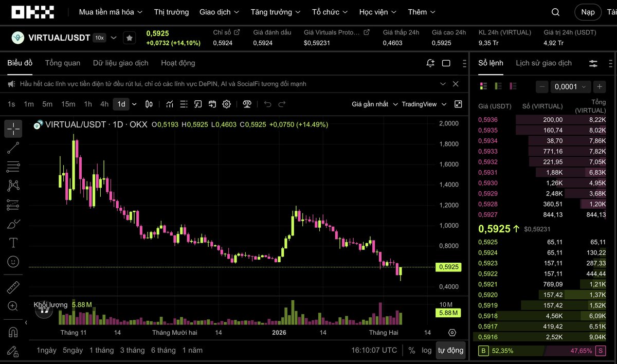The width and height of the screenshot is (617, 364).
Task: Show sell orders only view
Action: click(513, 86)
